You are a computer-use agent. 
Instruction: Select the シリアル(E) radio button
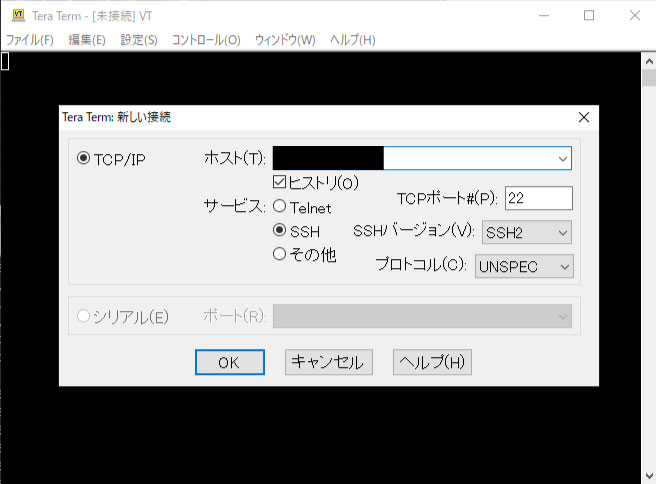(83, 316)
